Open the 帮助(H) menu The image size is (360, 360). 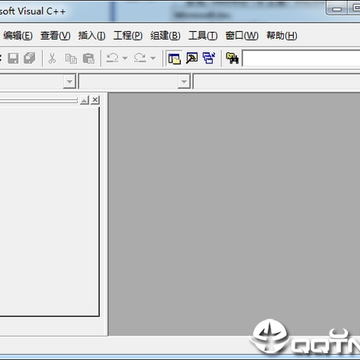(x=282, y=36)
